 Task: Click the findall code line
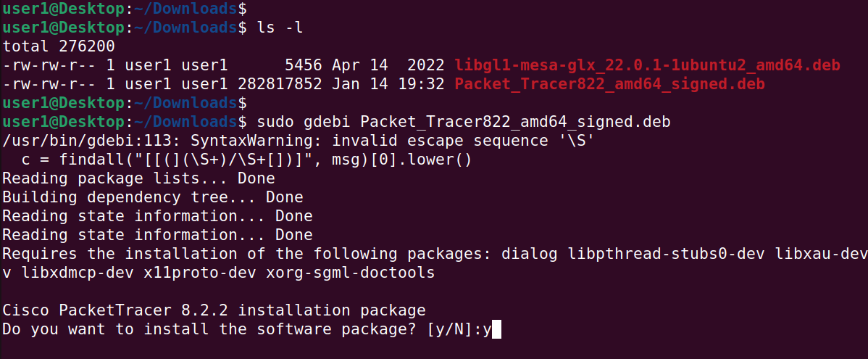click(x=247, y=160)
